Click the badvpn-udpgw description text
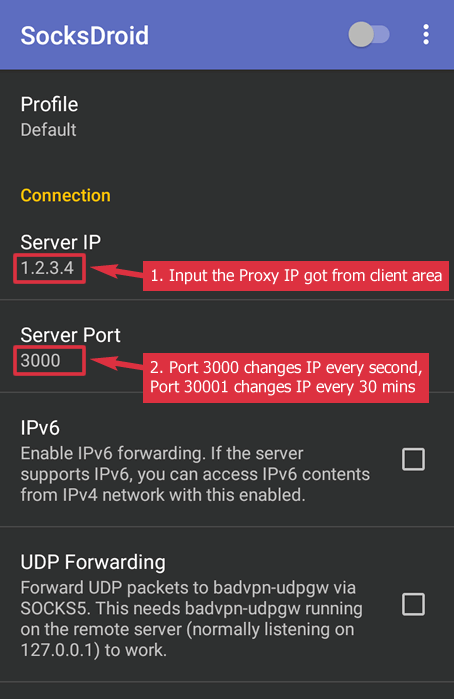This screenshot has height=699, width=454. (x=192, y=619)
